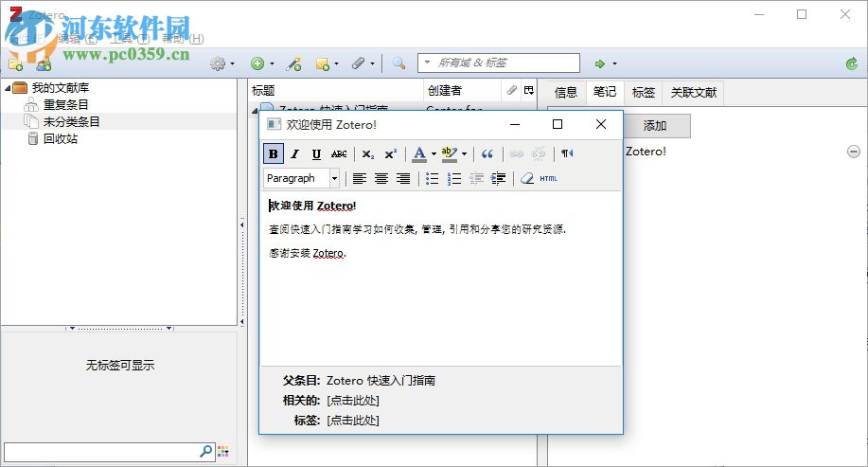Click the Add (添加) note button
868x467 pixels.
[655, 126]
